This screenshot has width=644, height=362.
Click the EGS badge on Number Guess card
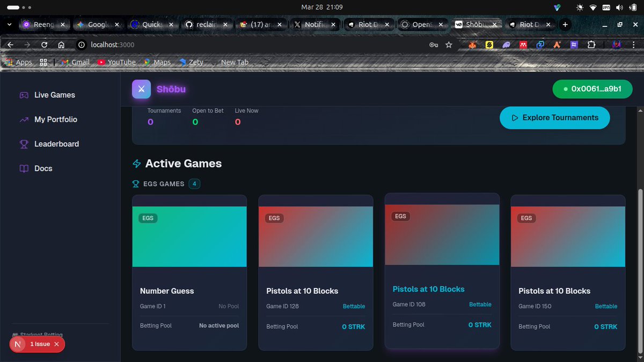[x=148, y=218]
